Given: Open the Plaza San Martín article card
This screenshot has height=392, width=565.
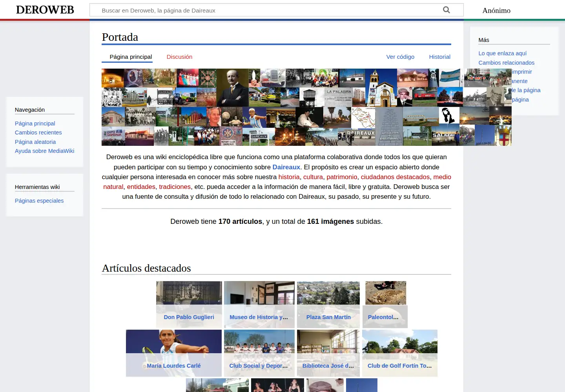Looking at the screenshot, I should click(x=328, y=304).
